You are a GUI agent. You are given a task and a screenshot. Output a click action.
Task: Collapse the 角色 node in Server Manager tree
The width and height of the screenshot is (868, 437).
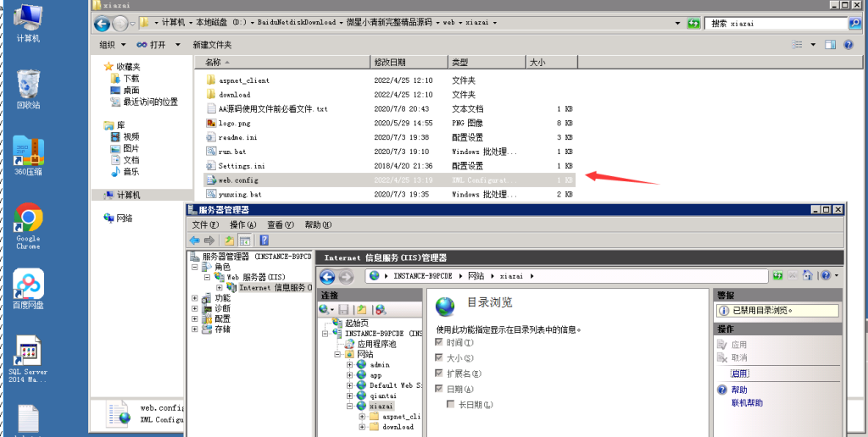point(195,267)
